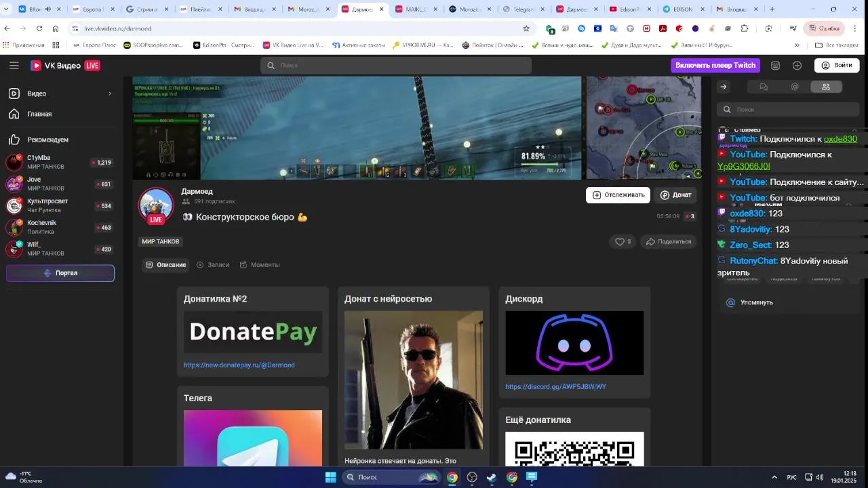This screenshot has height=488, width=868.
Task: Open recommended channel Jove
Action: tap(60, 184)
